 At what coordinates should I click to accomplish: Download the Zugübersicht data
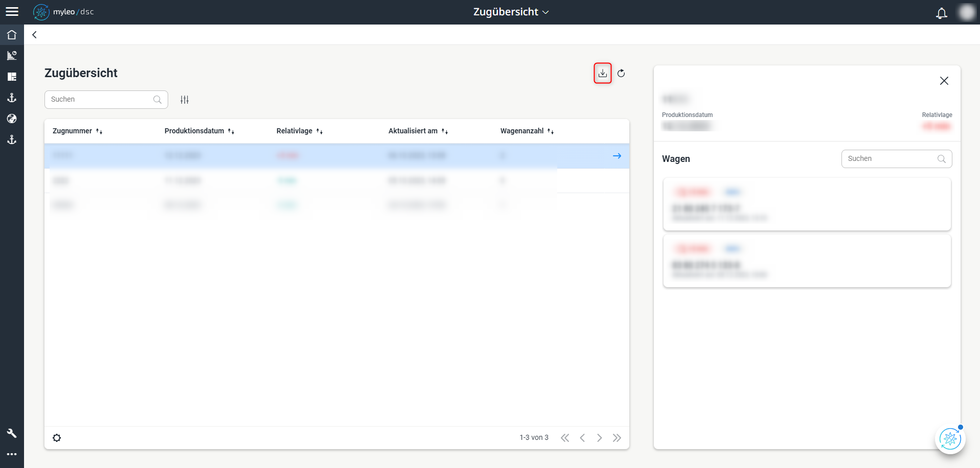603,73
